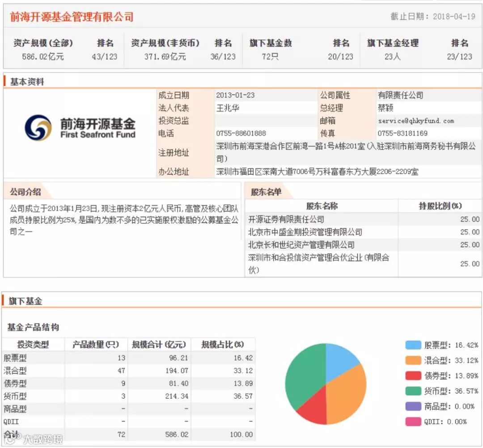Screen dimensions: 483x448
Task: Click the 36/123 ranking value
Action: (x=223, y=57)
